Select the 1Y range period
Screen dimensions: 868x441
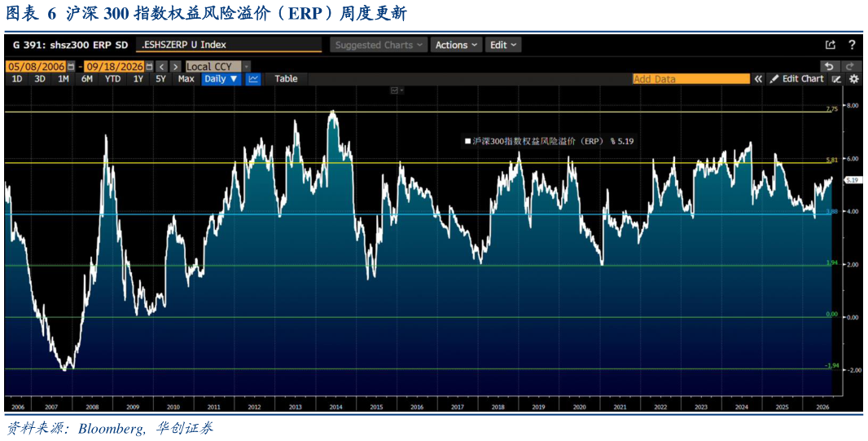click(x=138, y=79)
